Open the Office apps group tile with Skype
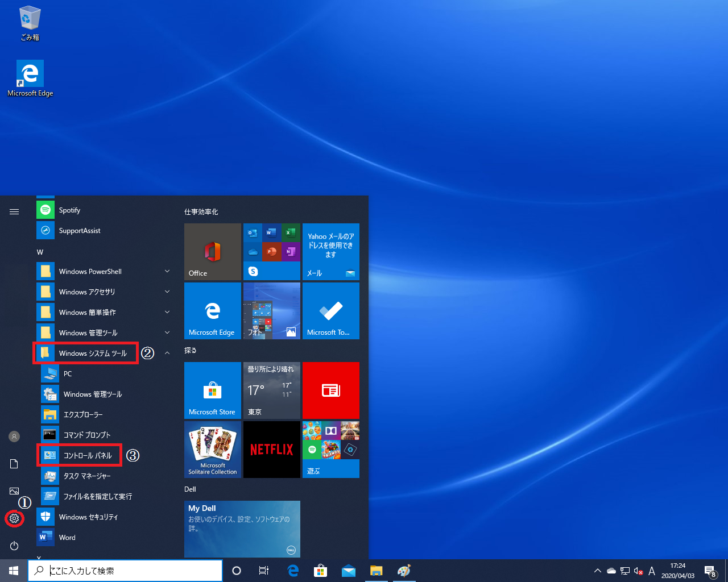Screen dimensions: 728x582 click(272, 252)
